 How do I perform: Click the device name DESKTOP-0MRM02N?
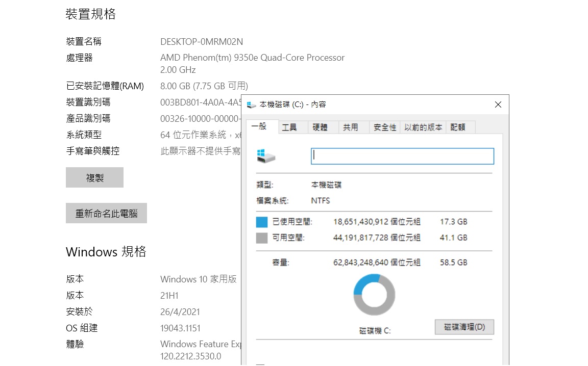(x=202, y=42)
